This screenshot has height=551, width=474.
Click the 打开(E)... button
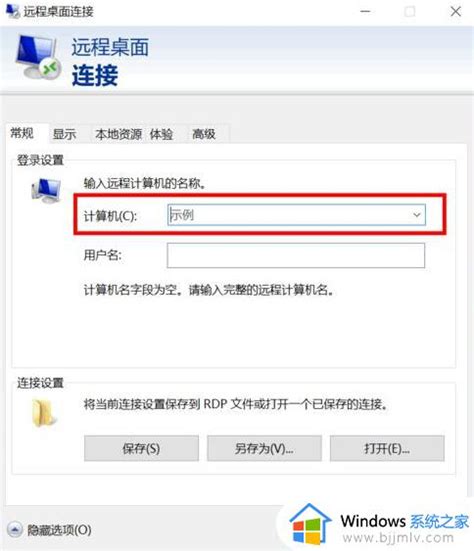387,448
